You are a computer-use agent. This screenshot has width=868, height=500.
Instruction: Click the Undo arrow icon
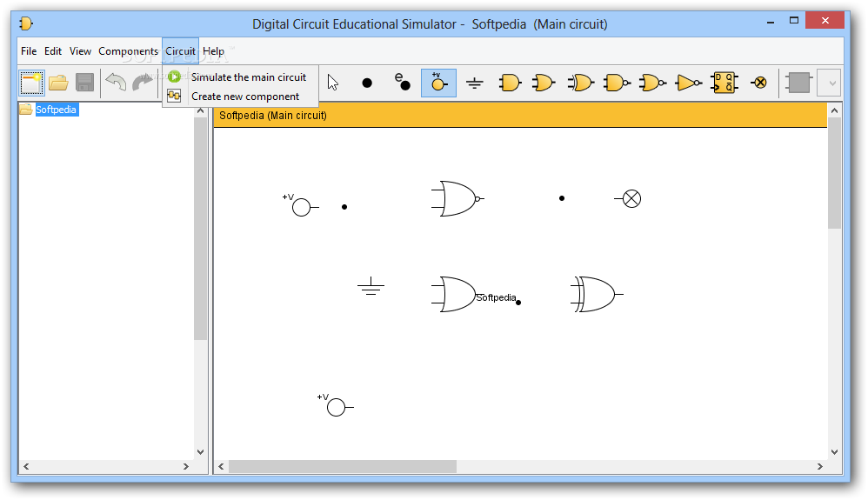tap(116, 83)
